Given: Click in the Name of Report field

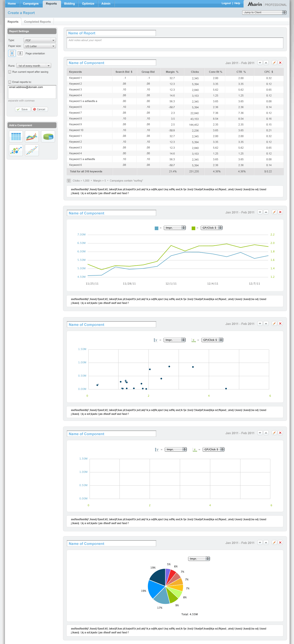Looking at the screenshot, I should tap(111, 33).
